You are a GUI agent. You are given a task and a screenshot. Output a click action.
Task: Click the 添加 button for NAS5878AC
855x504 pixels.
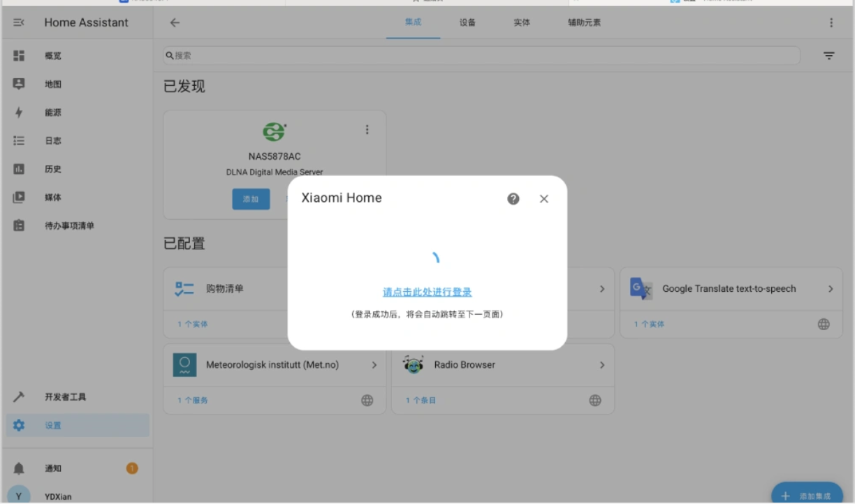[x=251, y=199]
